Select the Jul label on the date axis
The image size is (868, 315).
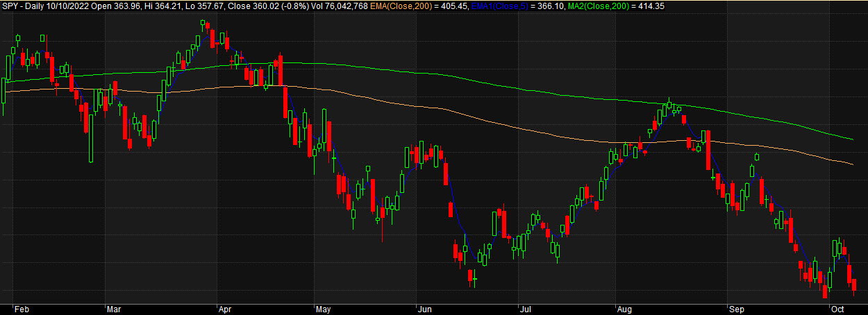(526, 309)
